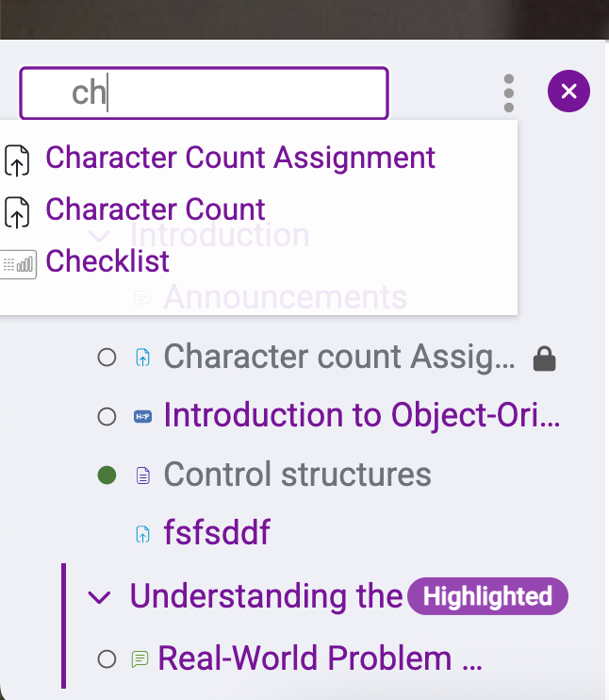Click the assignment icon beside fsfsddf
The image size is (609, 700).
coord(142,534)
